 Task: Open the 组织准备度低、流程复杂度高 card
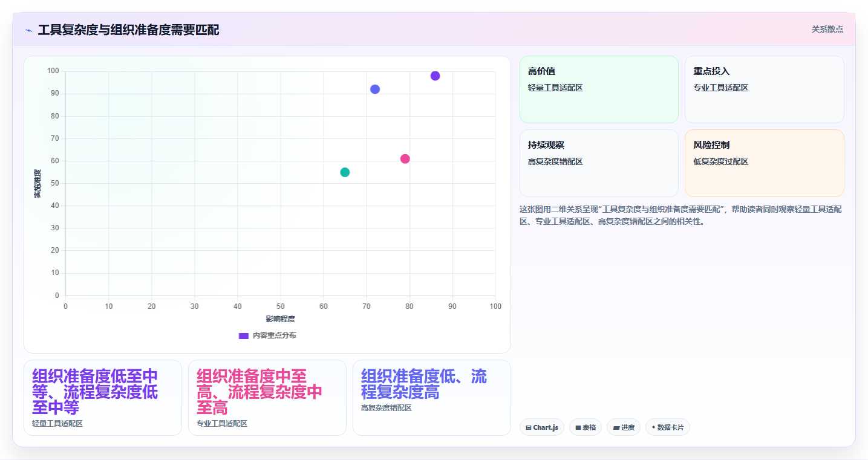coord(432,398)
